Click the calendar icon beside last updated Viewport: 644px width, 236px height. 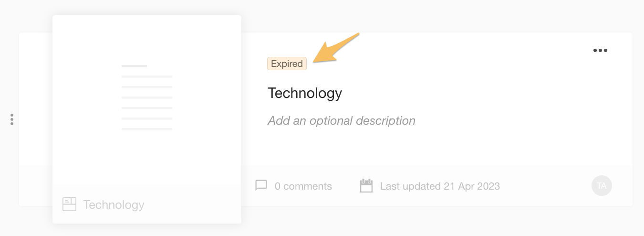[366, 185]
